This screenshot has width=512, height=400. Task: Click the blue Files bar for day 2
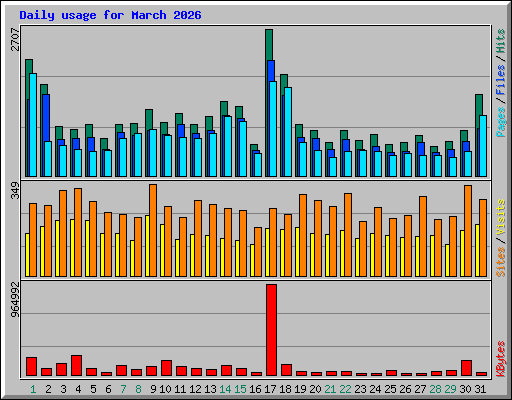pyautogui.click(x=46, y=118)
